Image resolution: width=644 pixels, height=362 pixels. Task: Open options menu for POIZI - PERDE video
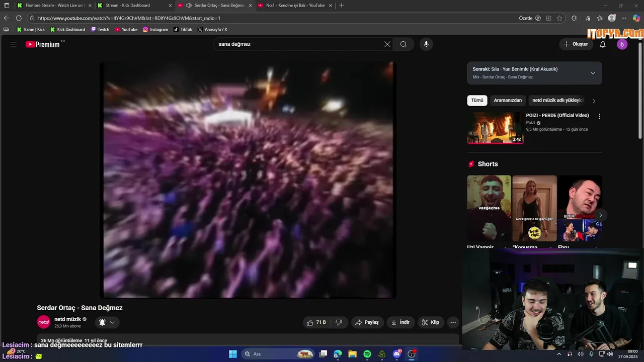[599, 116]
